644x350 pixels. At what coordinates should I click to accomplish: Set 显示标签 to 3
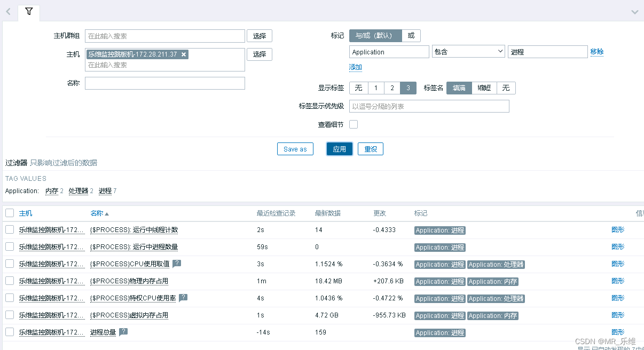point(408,88)
